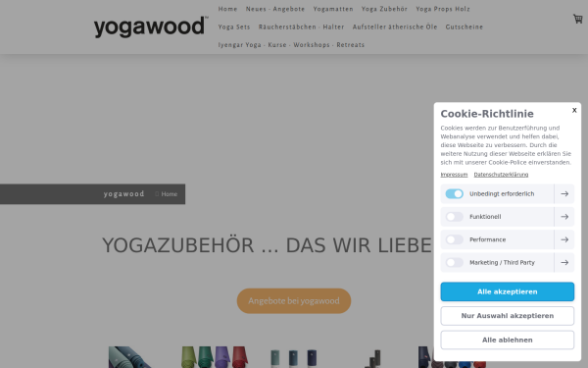The width and height of the screenshot is (588, 368).
Task: Click the yogawood breadcrumb label
Action: [123, 194]
